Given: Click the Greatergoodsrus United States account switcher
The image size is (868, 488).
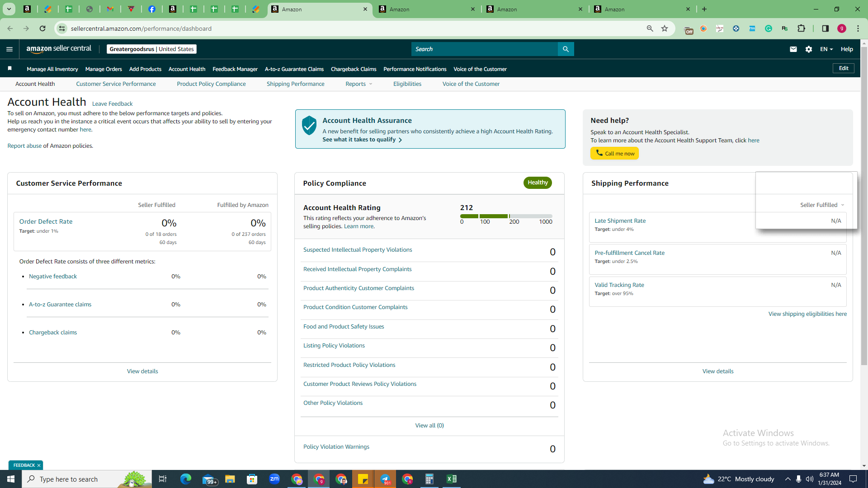Looking at the screenshot, I should point(151,49).
